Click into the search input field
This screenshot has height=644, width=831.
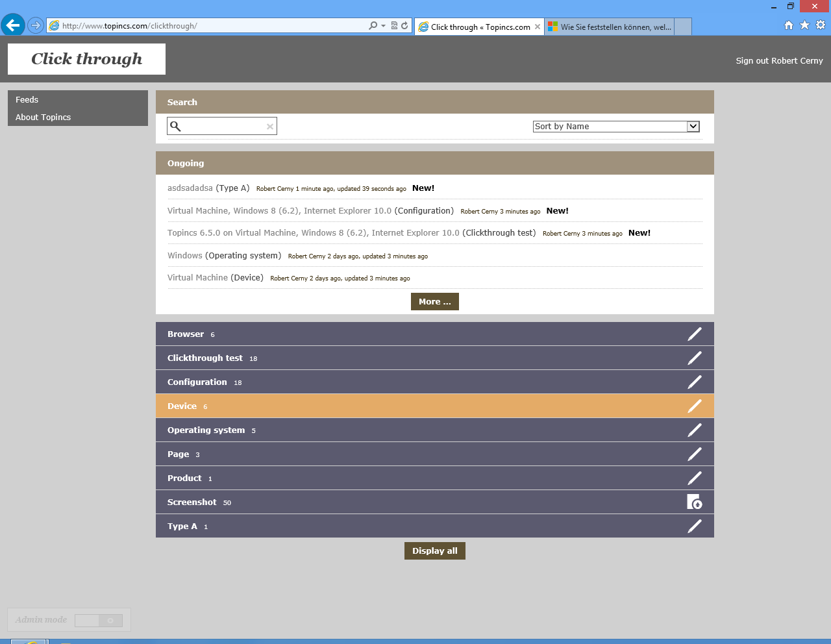(223, 127)
